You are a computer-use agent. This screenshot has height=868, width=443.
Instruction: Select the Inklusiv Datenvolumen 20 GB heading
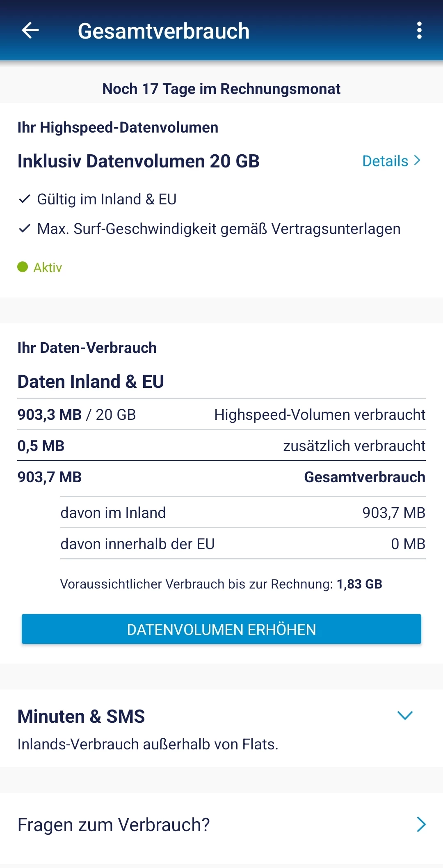139,161
